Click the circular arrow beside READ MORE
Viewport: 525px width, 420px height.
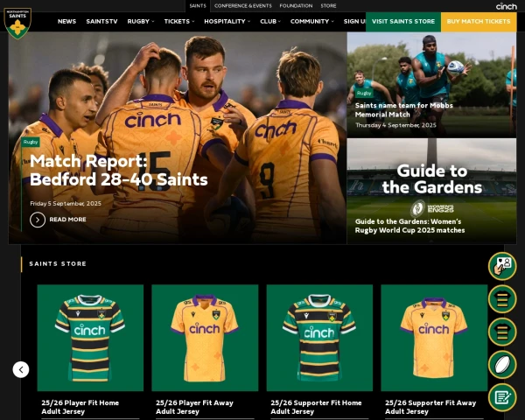(38, 220)
